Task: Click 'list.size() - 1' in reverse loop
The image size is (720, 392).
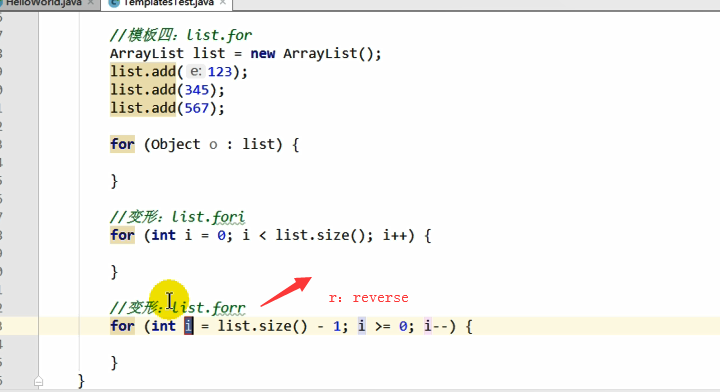Action: point(279,326)
